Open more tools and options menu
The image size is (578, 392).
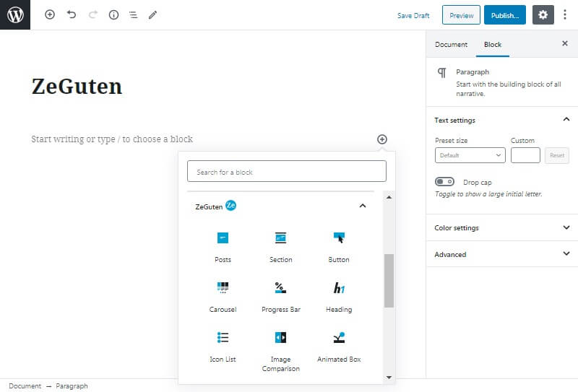pyautogui.click(x=565, y=14)
